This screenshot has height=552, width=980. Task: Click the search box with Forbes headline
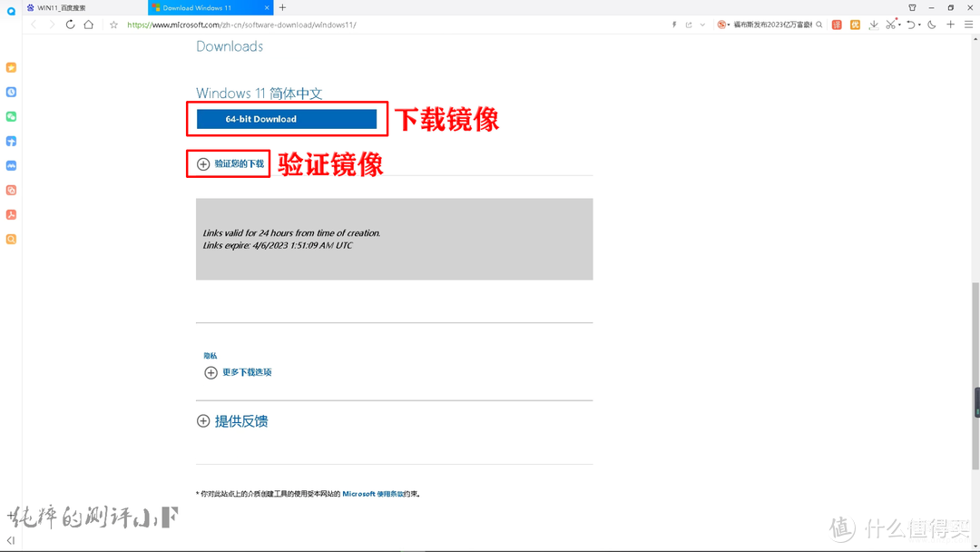[x=772, y=25]
